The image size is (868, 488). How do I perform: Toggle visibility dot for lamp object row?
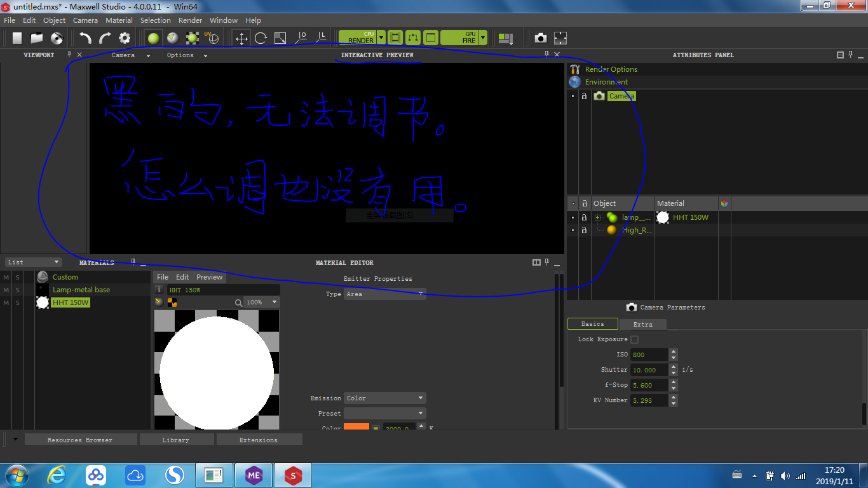click(x=573, y=217)
